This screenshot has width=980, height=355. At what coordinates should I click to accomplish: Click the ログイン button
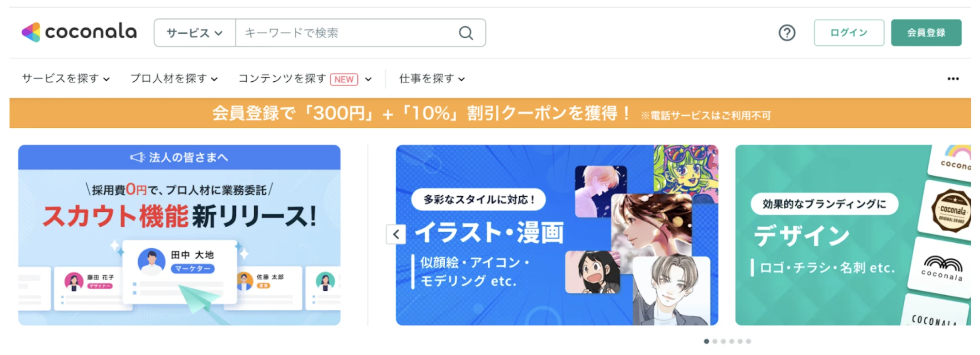849,33
